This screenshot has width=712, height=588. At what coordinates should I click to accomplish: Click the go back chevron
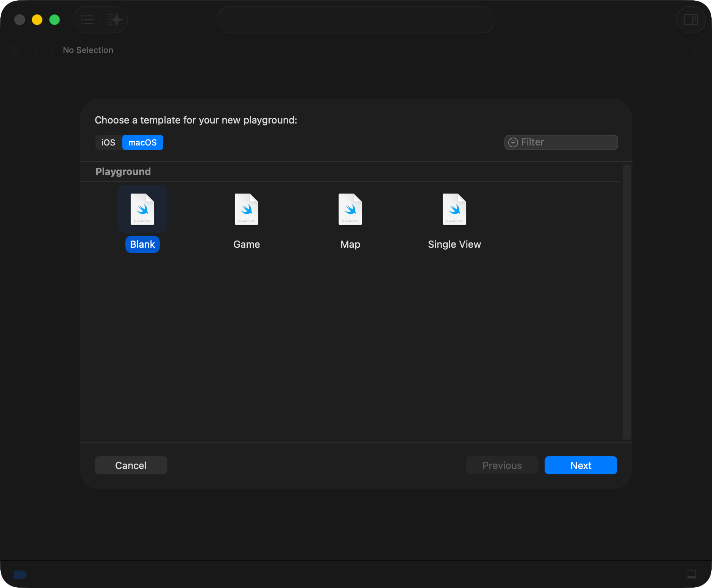(x=37, y=50)
